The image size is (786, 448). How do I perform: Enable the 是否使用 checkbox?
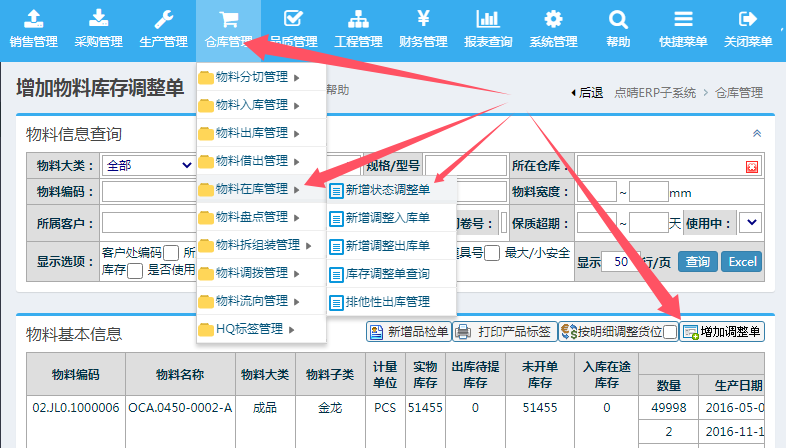[135, 270]
